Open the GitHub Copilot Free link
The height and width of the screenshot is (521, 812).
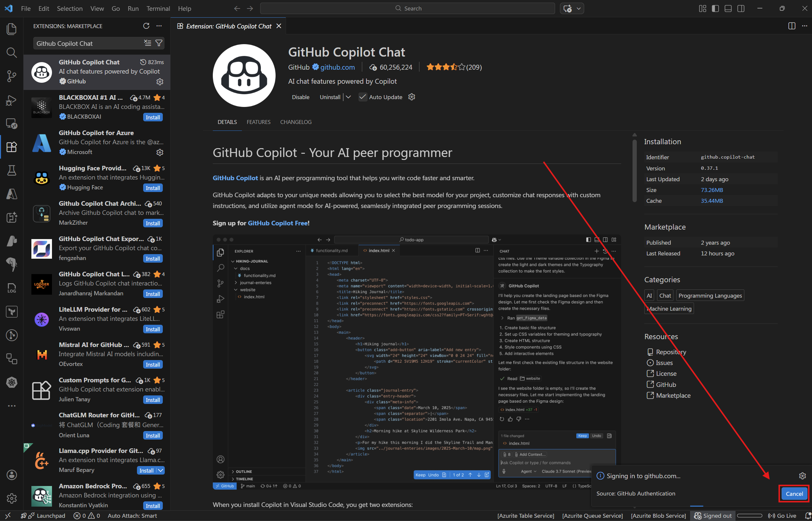point(278,223)
